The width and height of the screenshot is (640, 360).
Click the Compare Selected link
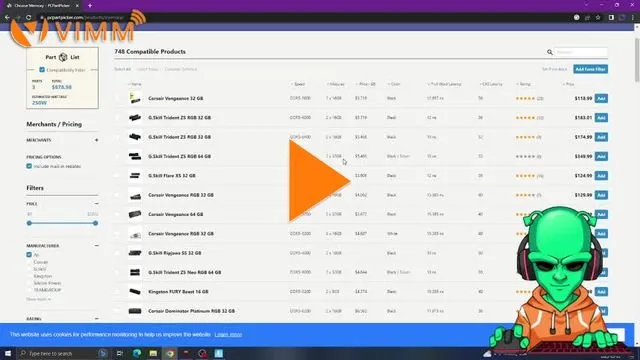[181, 69]
